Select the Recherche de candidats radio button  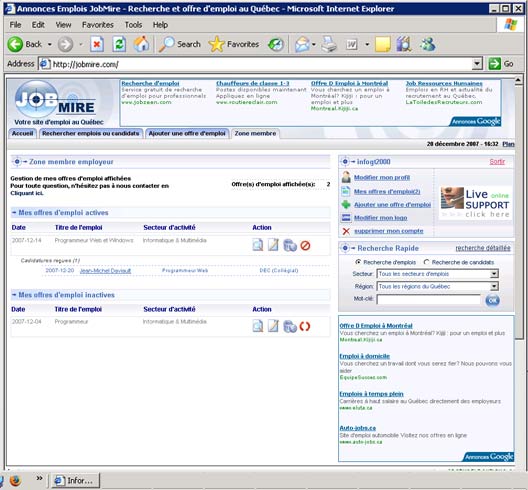coord(426,262)
